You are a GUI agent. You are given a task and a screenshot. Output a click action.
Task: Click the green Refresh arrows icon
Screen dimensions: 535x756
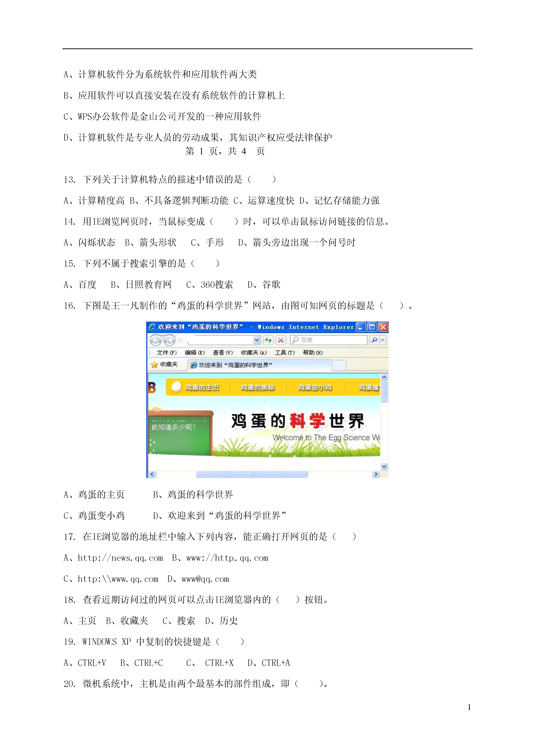click(268, 340)
